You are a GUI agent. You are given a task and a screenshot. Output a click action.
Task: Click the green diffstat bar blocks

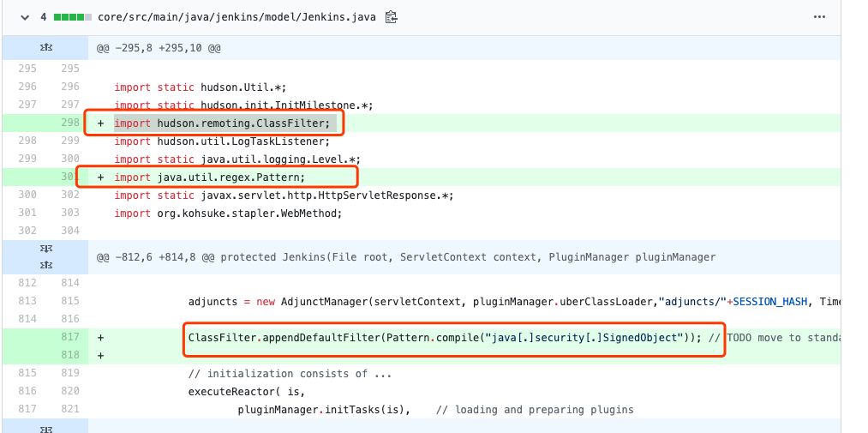click(73, 17)
